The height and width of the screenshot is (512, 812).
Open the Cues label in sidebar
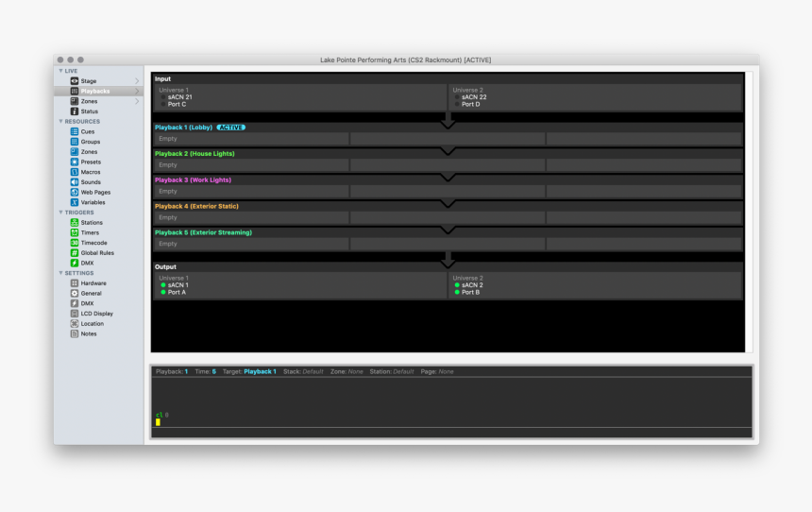coord(88,131)
